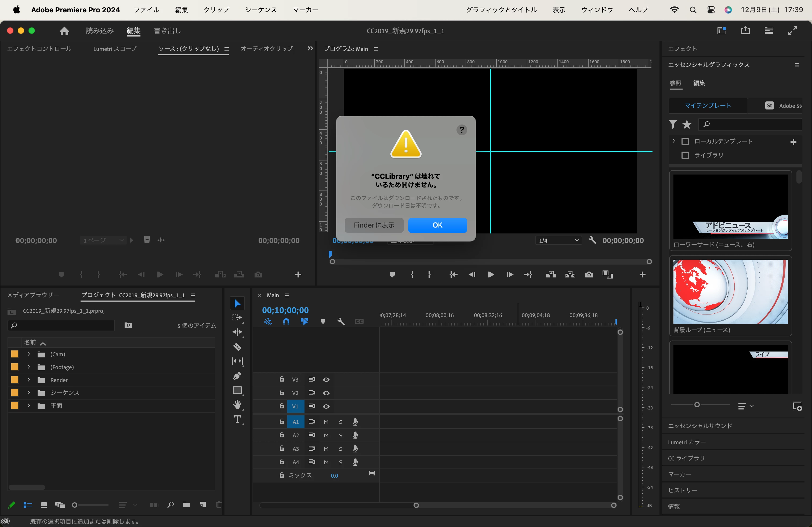Select the Hand tool
812x527 pixels.
coord(237,405)
